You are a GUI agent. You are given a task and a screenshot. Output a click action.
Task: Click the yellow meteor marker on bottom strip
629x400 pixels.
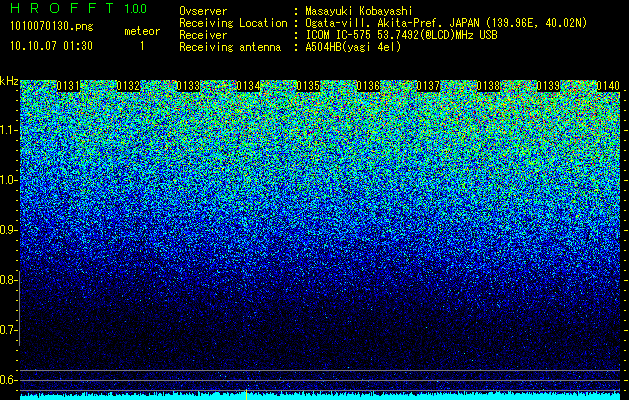click(x=246, y=394)
